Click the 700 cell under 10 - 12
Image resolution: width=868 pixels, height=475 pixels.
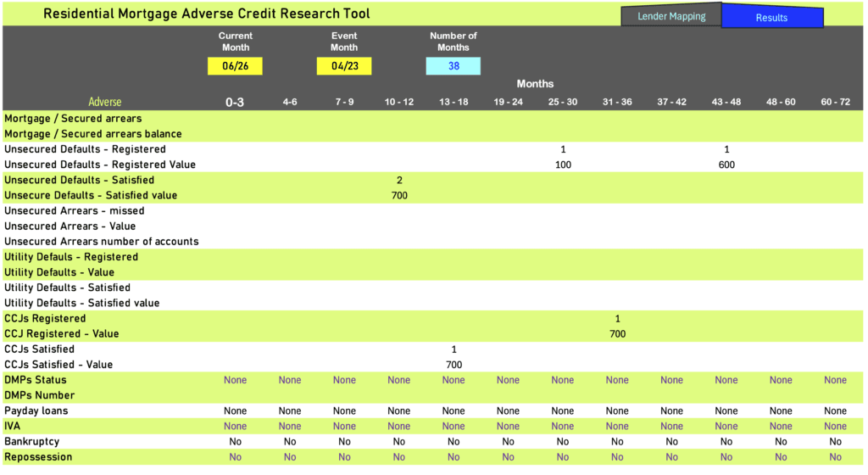pos(399,195)
